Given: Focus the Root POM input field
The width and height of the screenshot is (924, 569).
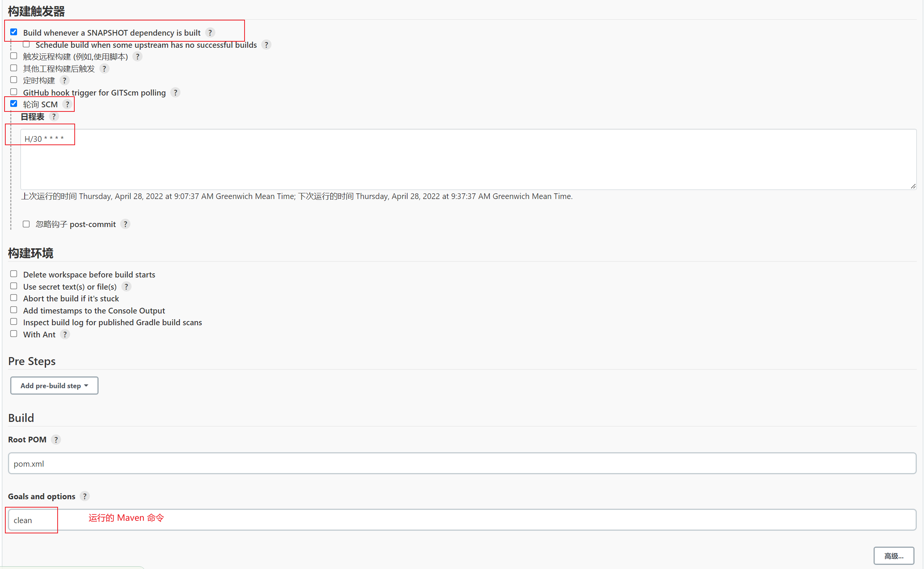Looking at the screenshot, I should tap(462, 464).
